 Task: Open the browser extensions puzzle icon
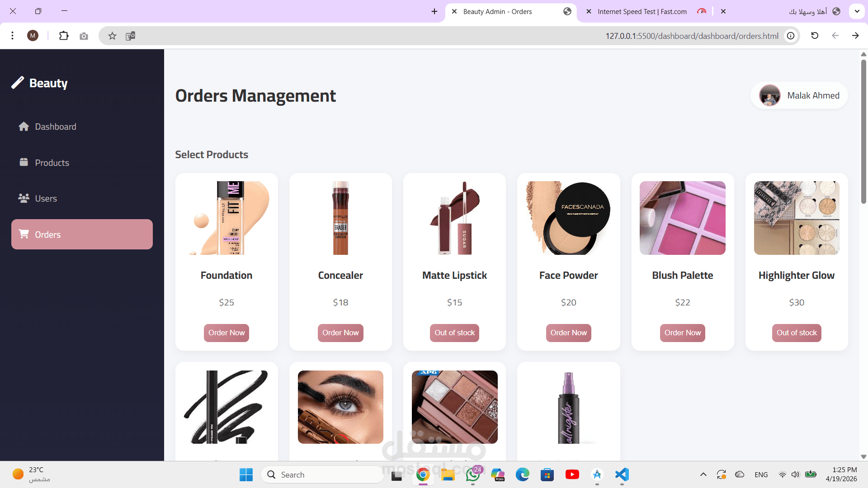pyautogui.click(x=64, y=36)
